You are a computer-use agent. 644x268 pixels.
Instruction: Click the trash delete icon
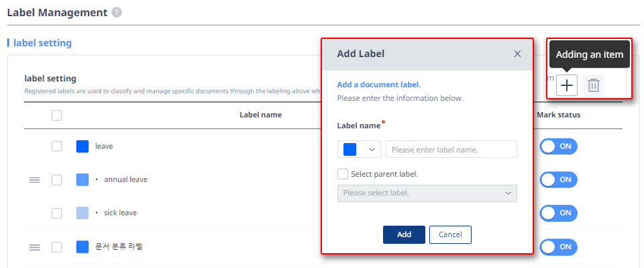point(594,85)
